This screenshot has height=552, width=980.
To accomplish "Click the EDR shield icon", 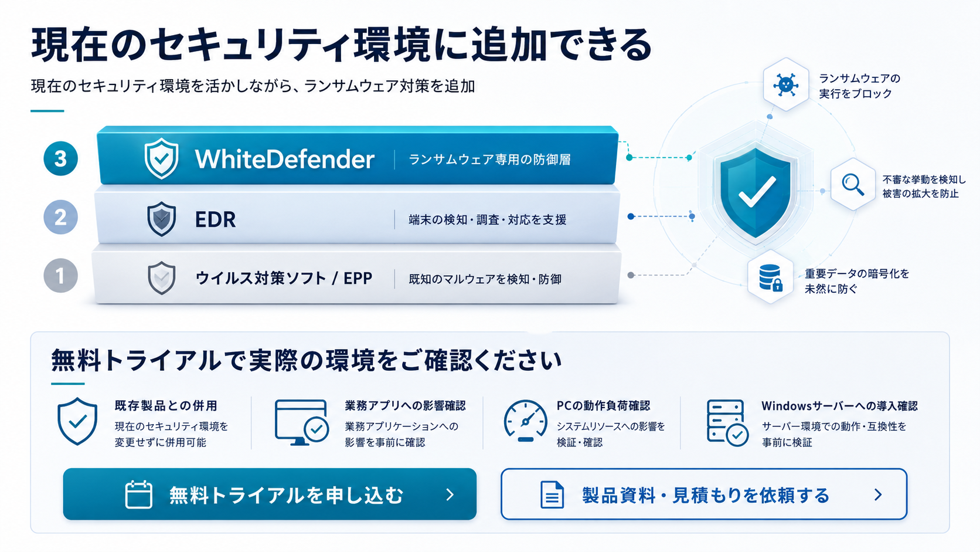I will tap(161, 219).
